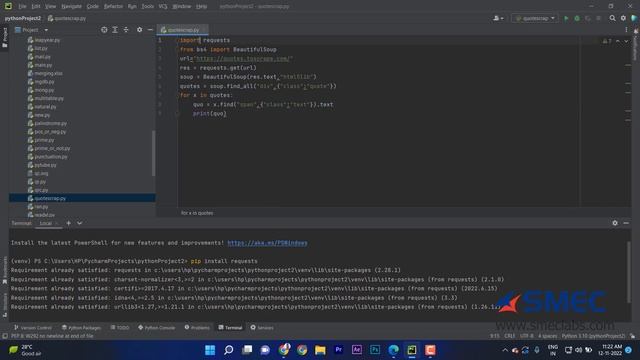Click the 'for x in quotes' editor breadcrumb
Viewport: 640px width, 360px height.
pos(197,213)
